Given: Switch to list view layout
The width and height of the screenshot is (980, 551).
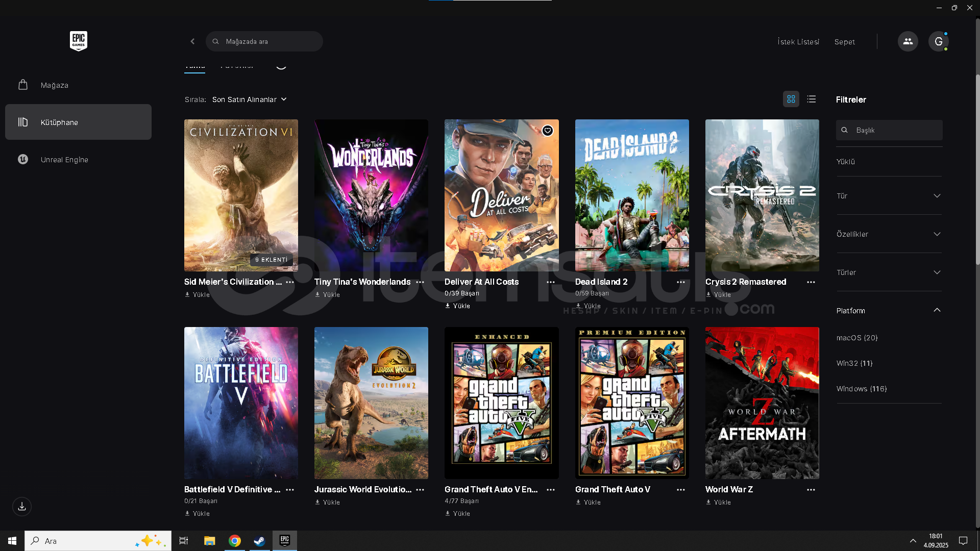Looking at the screenshot, I should click(x=812, y=99).
